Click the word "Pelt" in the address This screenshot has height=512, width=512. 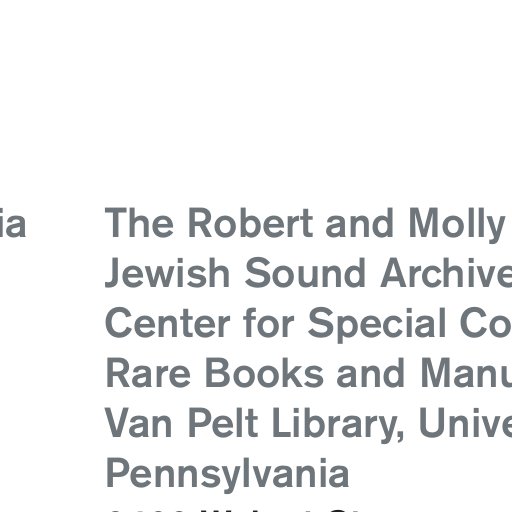click(x=223, y=422)
